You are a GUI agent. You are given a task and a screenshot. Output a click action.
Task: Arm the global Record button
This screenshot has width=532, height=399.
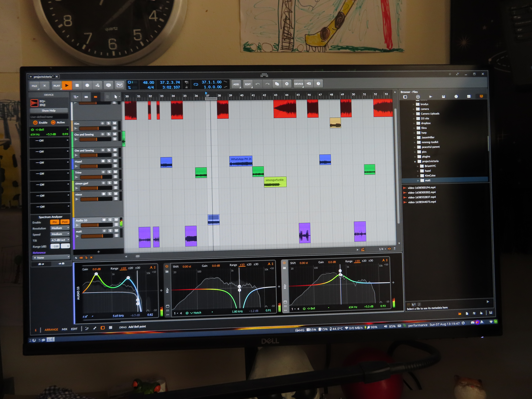(87, 85)
